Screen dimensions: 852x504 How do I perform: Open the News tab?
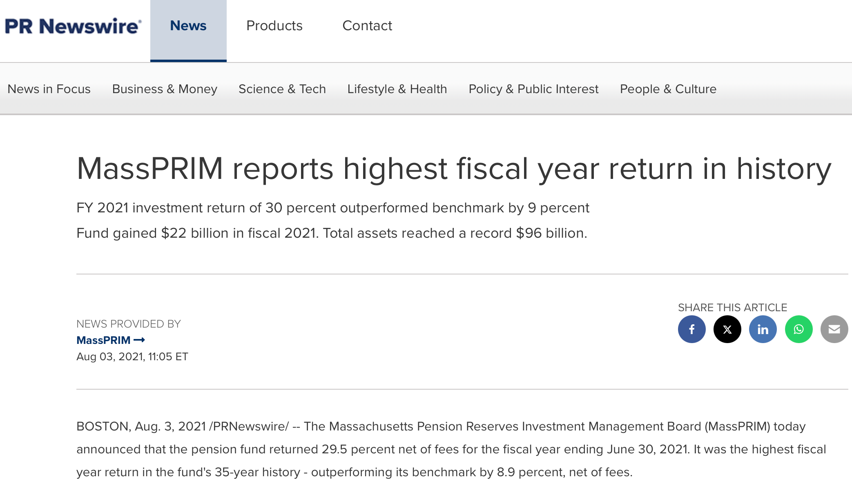(x=188, y=26)
